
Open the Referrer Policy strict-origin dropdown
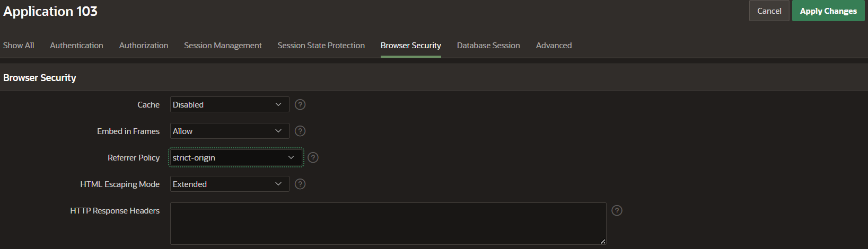pyautogui.click(x=236, y=157)
